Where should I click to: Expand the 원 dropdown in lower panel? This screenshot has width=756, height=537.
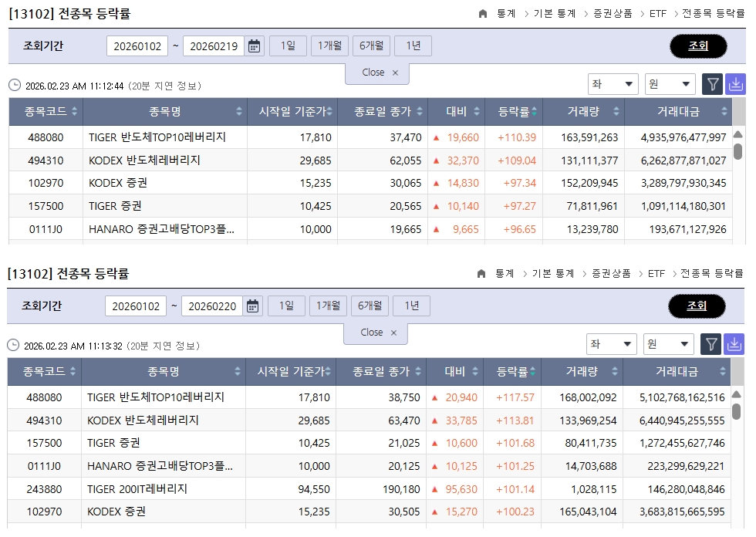(668, 344)
